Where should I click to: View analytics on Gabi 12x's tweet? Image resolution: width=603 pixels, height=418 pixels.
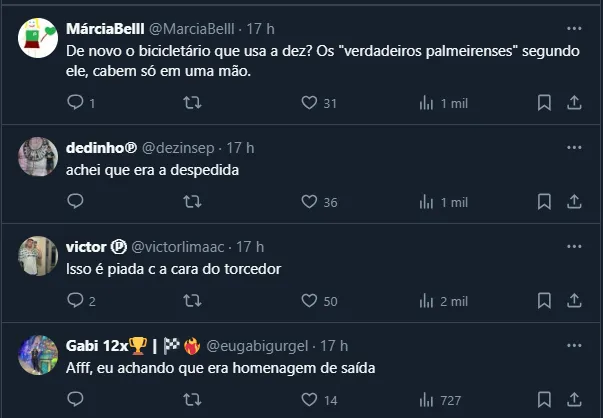tap(427, 400)
